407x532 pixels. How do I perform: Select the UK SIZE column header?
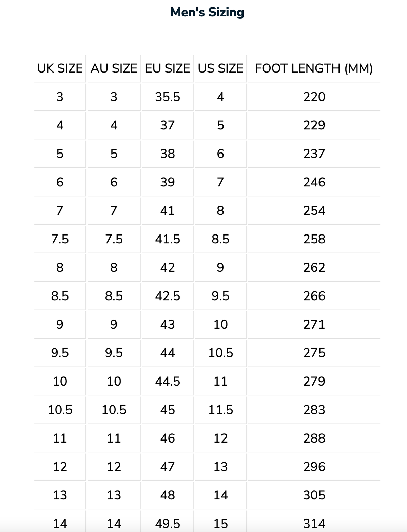pos(60,68)
